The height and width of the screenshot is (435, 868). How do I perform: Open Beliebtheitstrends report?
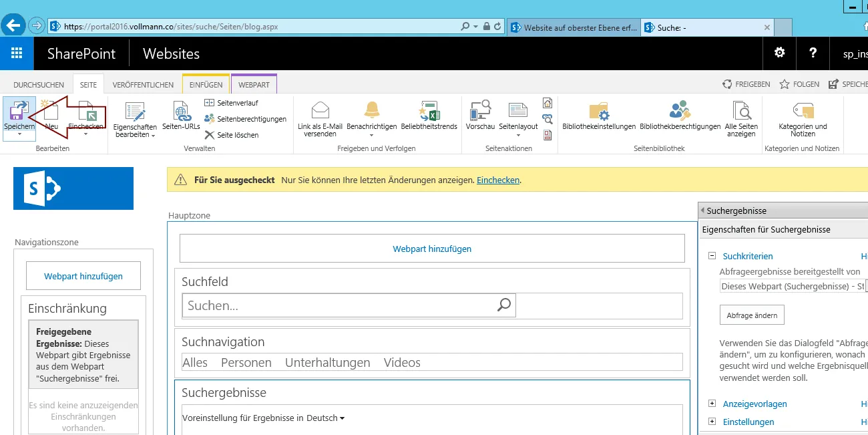(429, 116)
